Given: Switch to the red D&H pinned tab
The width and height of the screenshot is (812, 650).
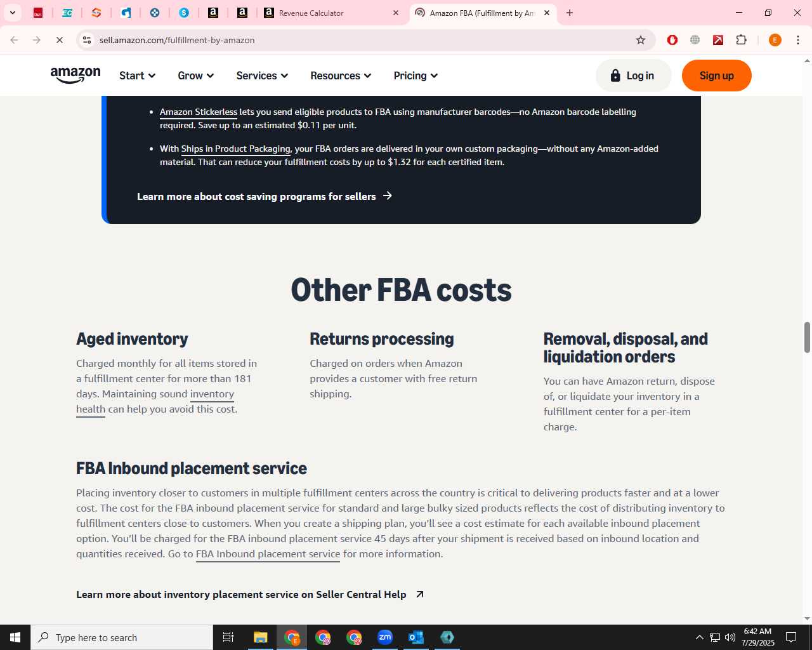Looking at the screenshot, I should (38, 13).
